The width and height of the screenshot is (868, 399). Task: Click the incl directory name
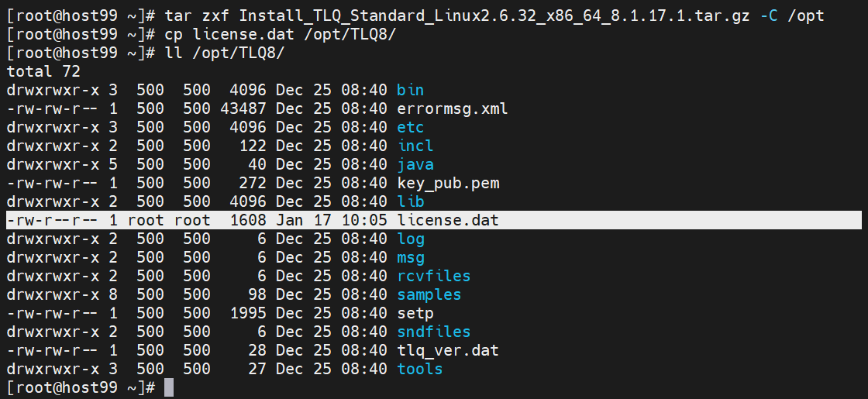click(415, 146)
